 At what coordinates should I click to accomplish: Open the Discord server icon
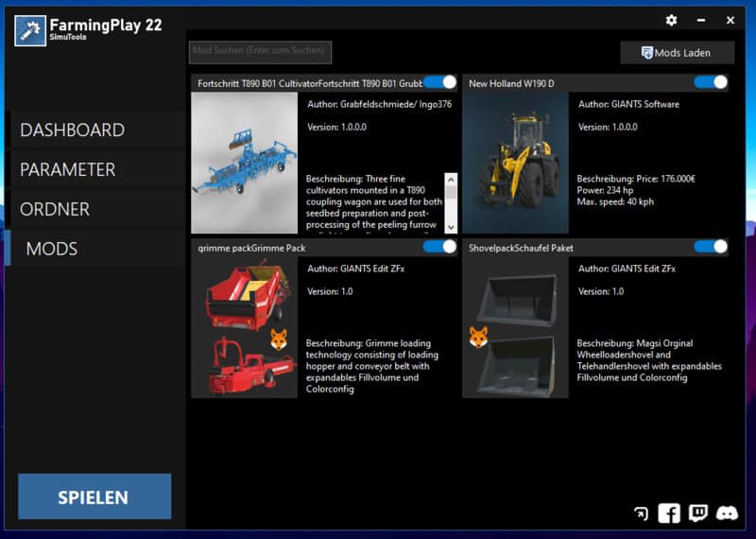(727, 513)
